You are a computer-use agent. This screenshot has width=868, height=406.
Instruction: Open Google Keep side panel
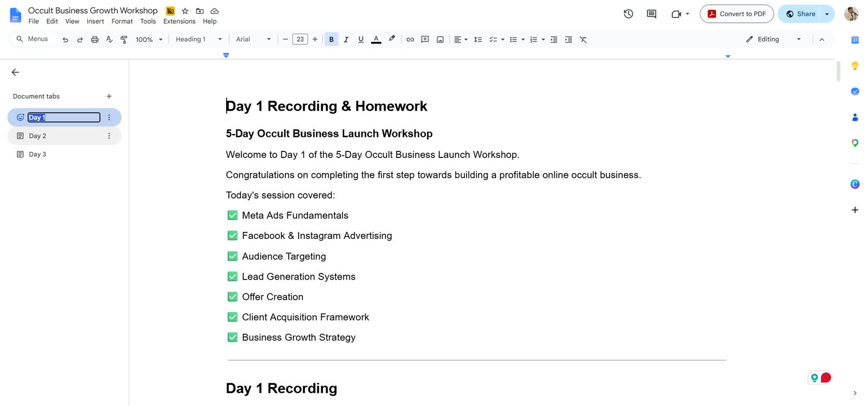pyautogui.click(x=855, y=66)
